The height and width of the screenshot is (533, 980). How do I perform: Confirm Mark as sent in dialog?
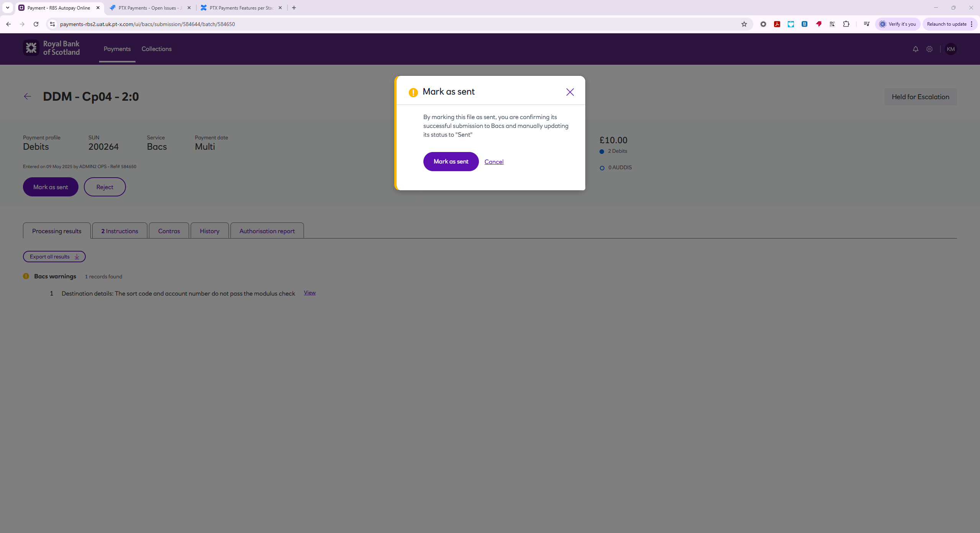(x=451, y=162)
